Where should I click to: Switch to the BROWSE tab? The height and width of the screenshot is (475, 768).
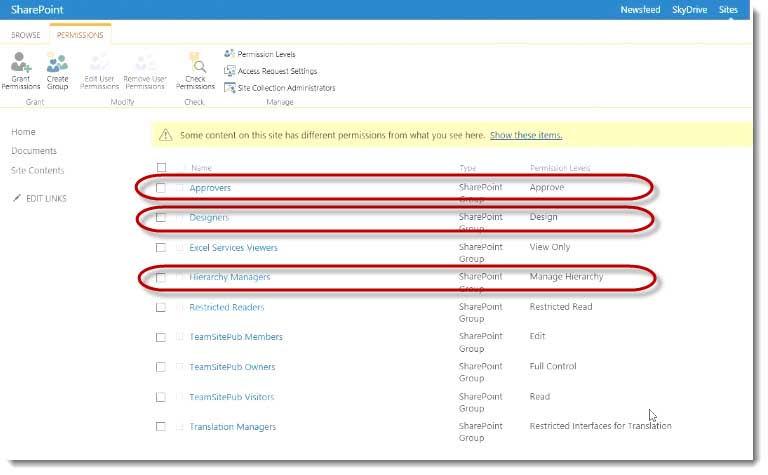pyautogui.click(x=25, y=35)
